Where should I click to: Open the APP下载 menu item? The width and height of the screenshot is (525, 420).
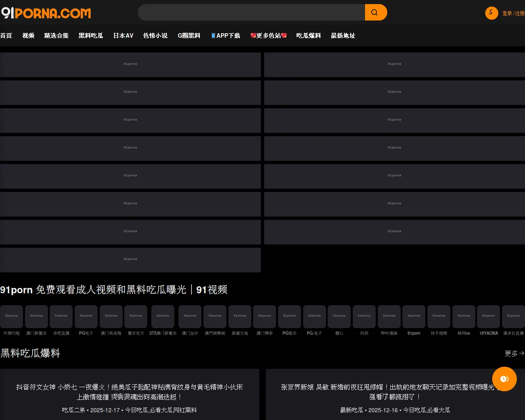(226, 36)
